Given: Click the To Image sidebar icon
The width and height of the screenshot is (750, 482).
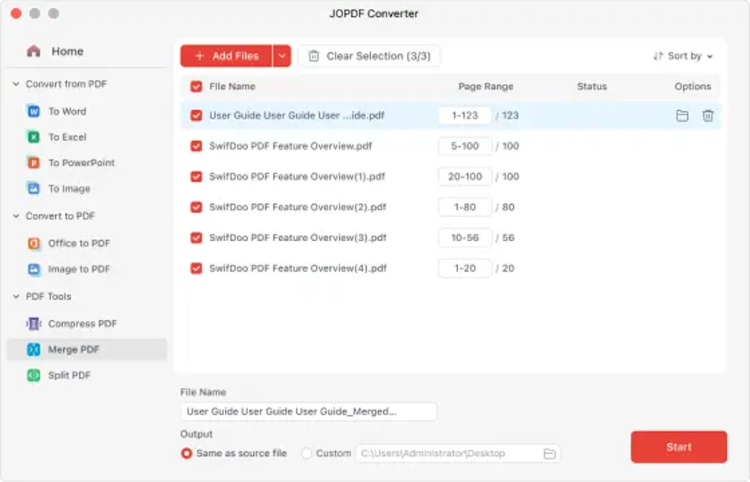Looking at the screenshot, I should coord(34,189).
